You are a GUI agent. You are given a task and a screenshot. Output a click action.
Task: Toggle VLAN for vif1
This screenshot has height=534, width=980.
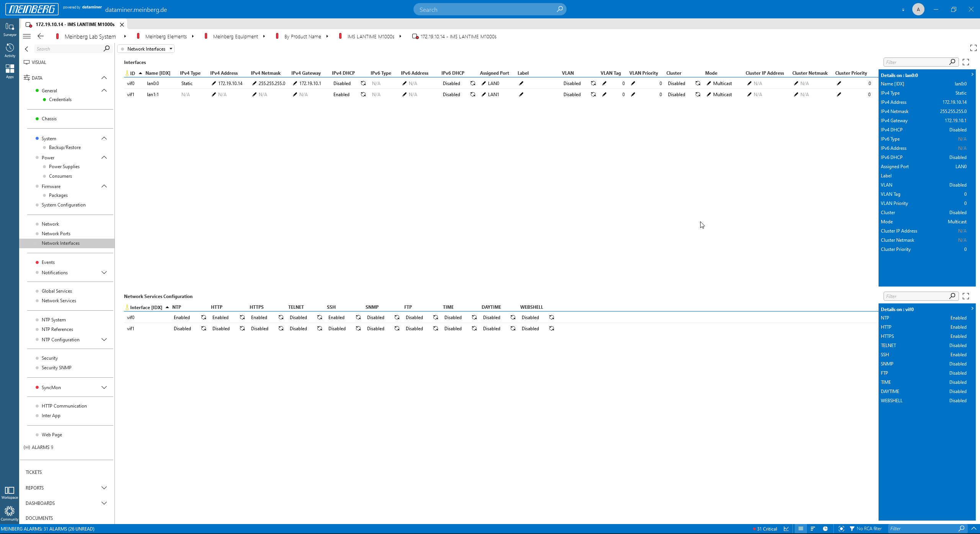click(x=593, y=94)
